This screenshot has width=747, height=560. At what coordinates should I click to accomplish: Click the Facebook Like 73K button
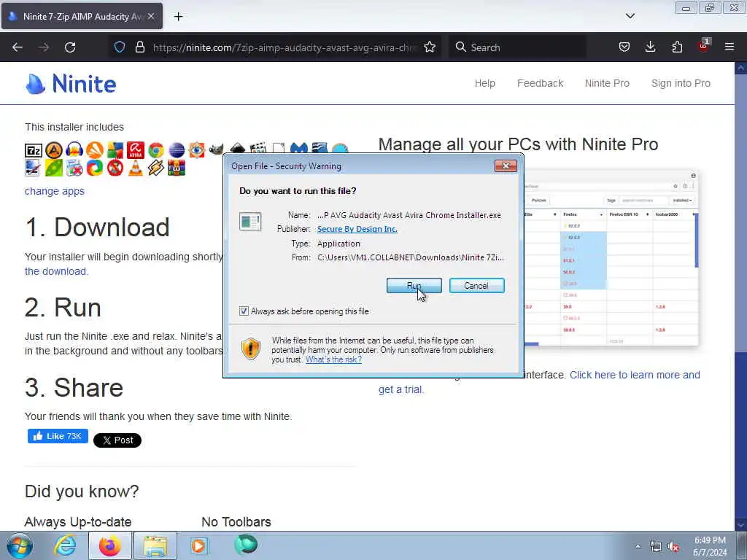click(x=58, y=436)
